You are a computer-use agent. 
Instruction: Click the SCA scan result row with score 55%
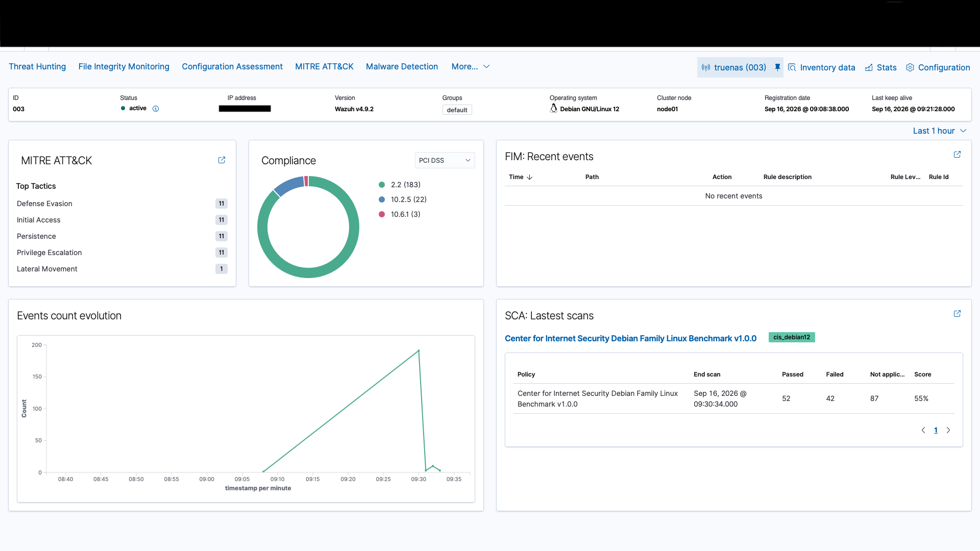coord(733,398)
